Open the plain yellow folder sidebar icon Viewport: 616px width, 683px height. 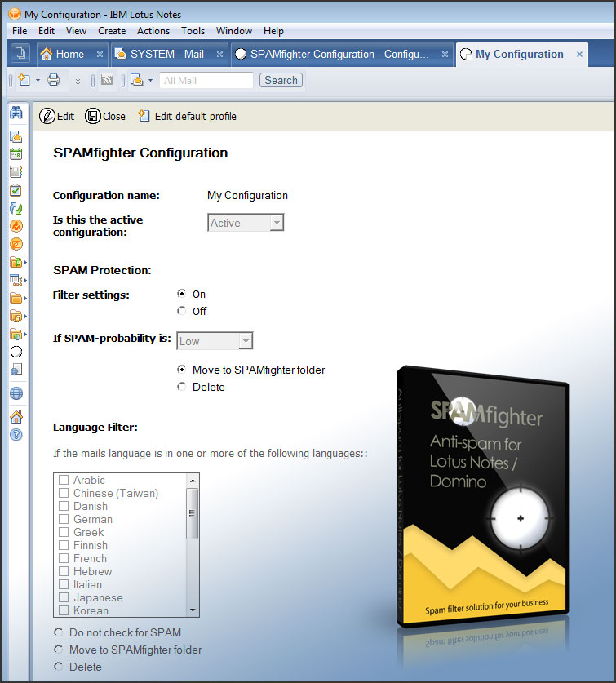(16, 299)
